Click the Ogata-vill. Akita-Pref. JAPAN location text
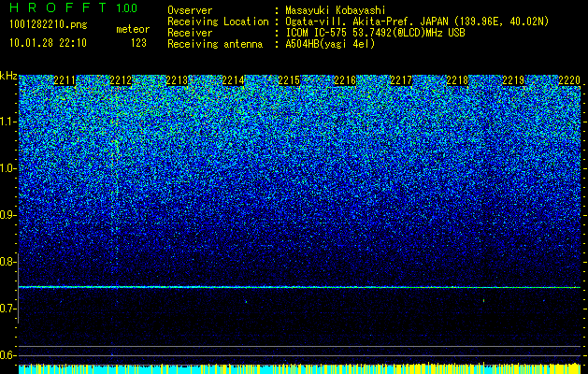Image resolution: width=588 pixels, height=374 pixels. pos(416,22)
